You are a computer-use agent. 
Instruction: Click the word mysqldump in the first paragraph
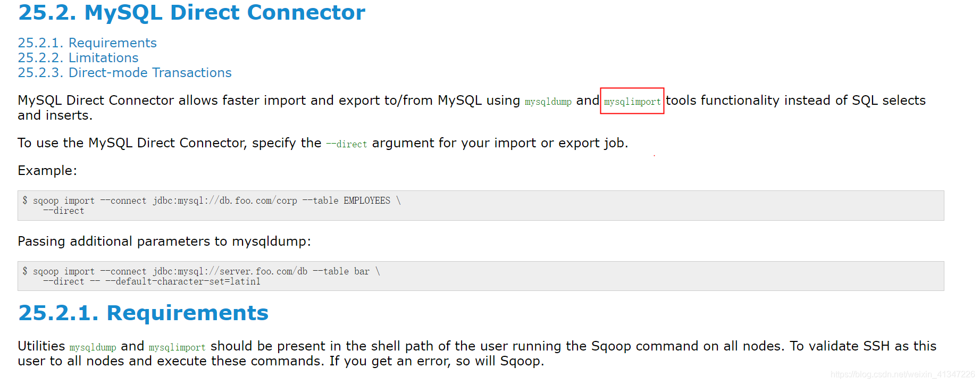(x=548, y=102)
